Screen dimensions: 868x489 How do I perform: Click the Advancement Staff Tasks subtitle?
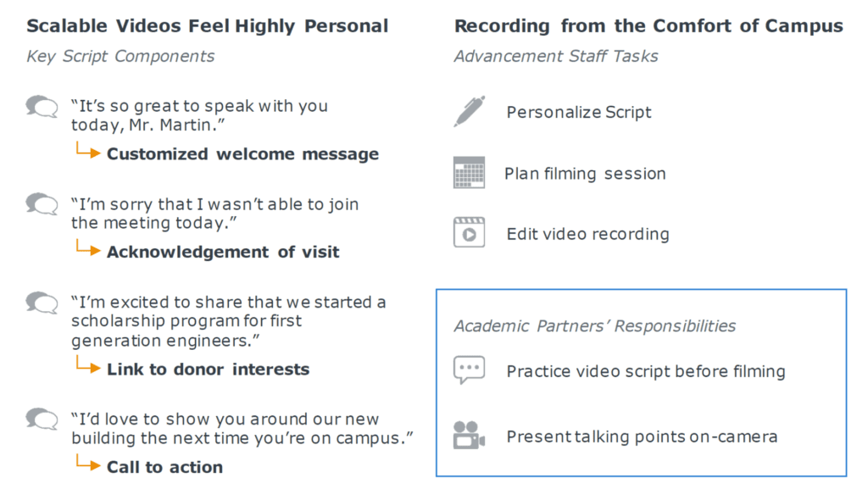pos(556,57)
